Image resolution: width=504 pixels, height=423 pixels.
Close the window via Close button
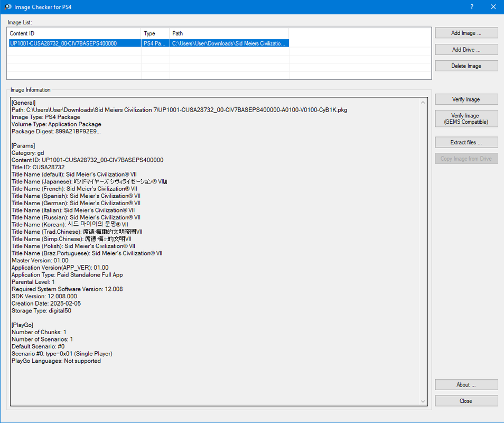(x=466, y=401)
